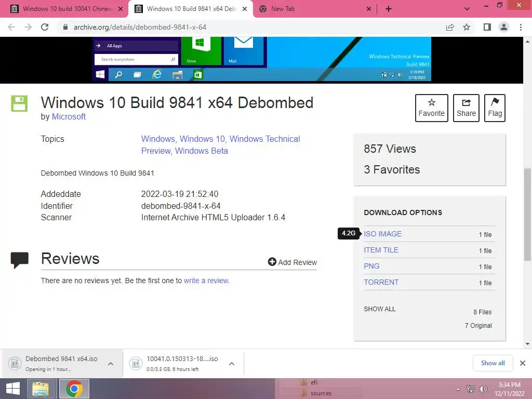Image resolution: width=532 pixels, height=399 pixels.
Task: Follow the write a review link
Action: click(207, 281)
